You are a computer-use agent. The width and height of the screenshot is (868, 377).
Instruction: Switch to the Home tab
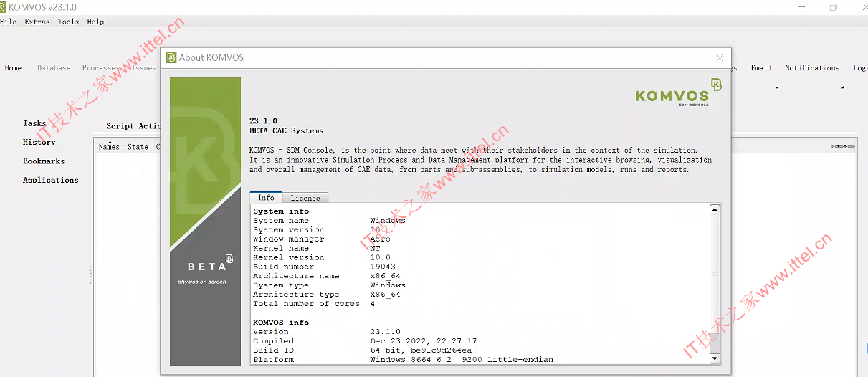point(13,68)
